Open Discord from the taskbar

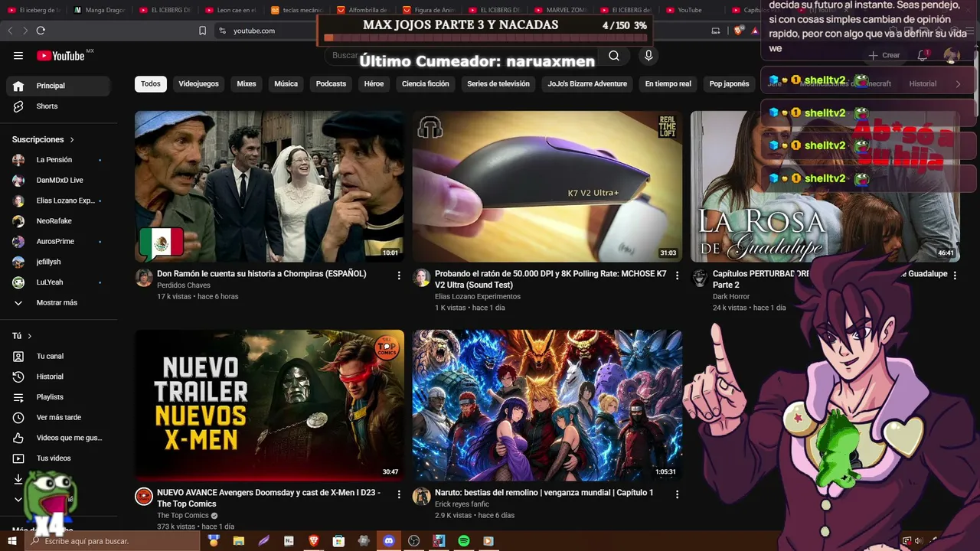[388, 541]
